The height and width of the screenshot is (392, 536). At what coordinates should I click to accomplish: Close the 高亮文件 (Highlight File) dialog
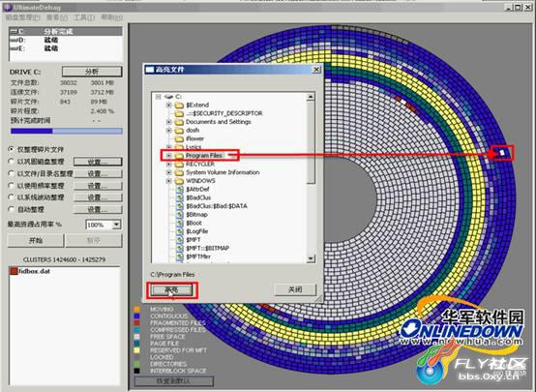[x=316, y=70]
